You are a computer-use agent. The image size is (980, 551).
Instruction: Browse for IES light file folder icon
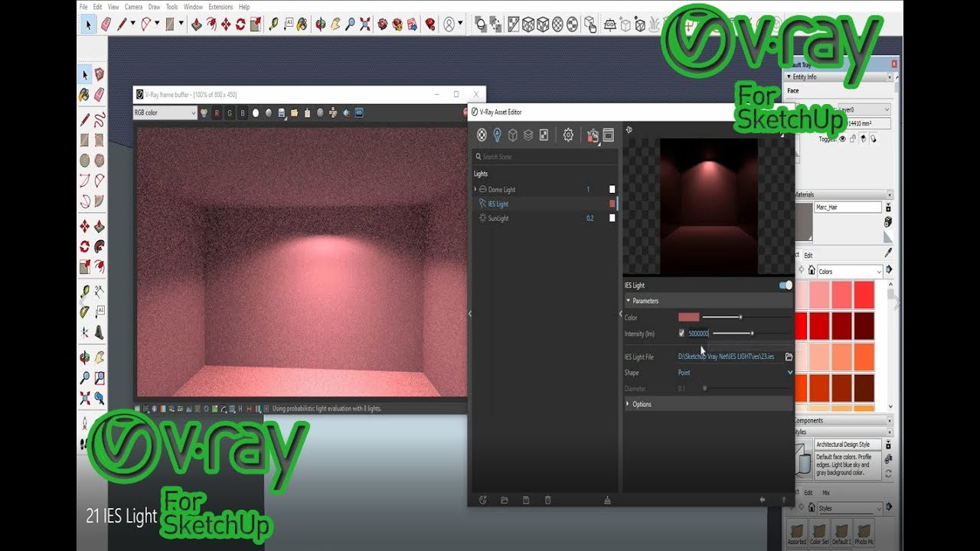pyautogui.click(x=789, y=357)
